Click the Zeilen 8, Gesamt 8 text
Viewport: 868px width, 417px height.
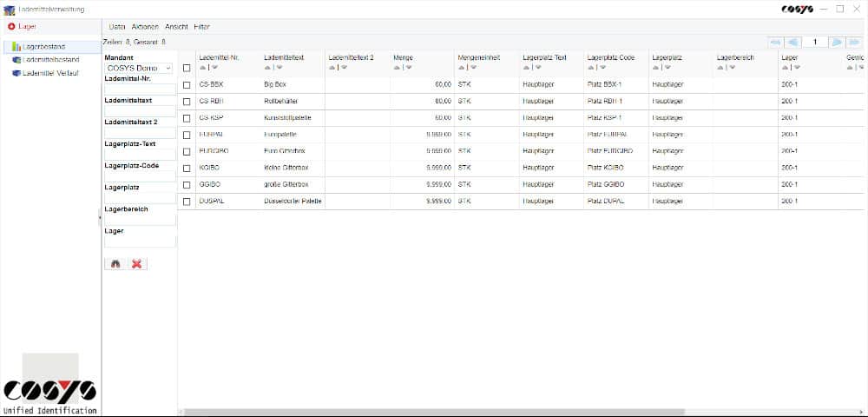[x=135, y=42]
